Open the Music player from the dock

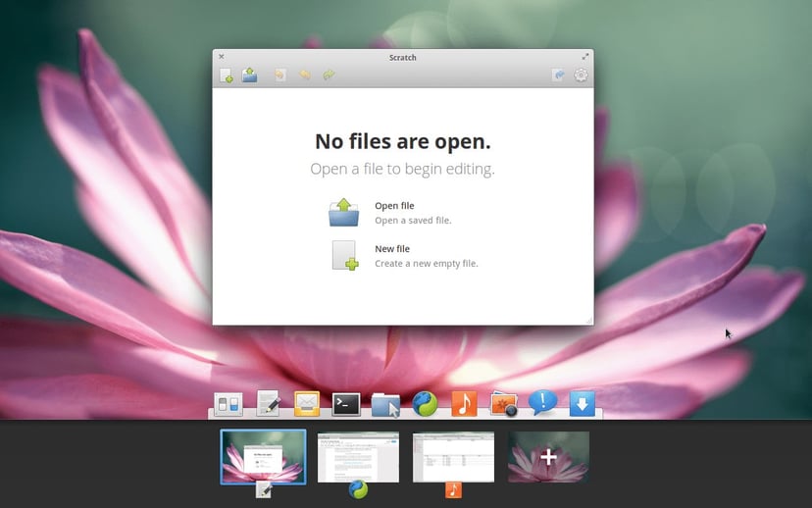point(464,403)
